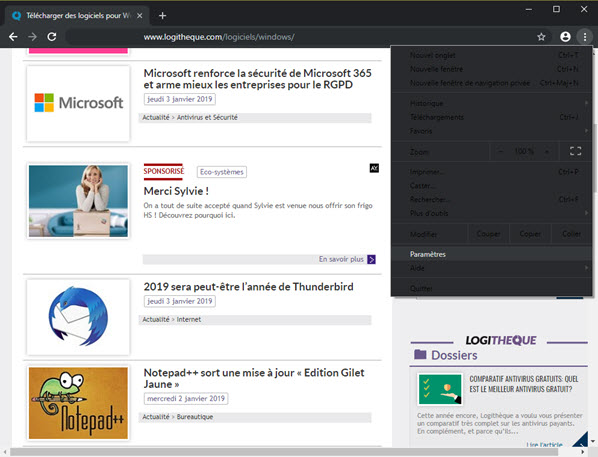Open Nouvelle fenêtre de navigation privée
Screen dimensions: 598x457
[x=492, y=83]
